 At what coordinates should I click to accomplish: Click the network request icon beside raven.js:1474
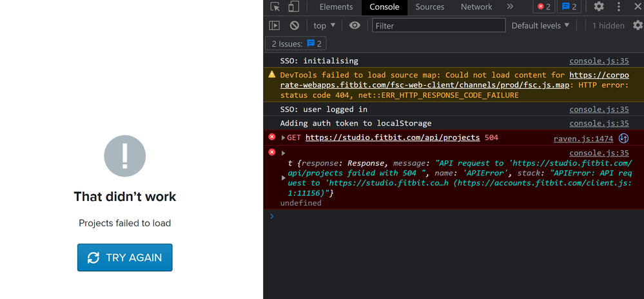[x=623, y=139]
